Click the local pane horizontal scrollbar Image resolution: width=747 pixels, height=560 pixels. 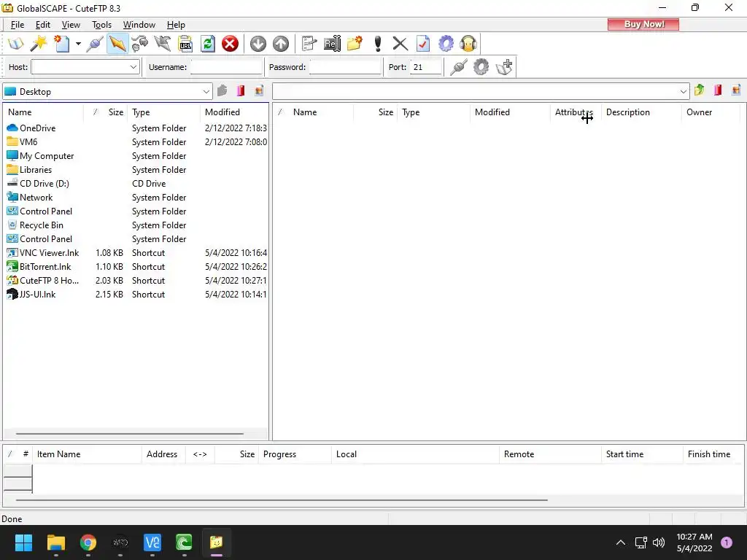(x=130, y=434)
